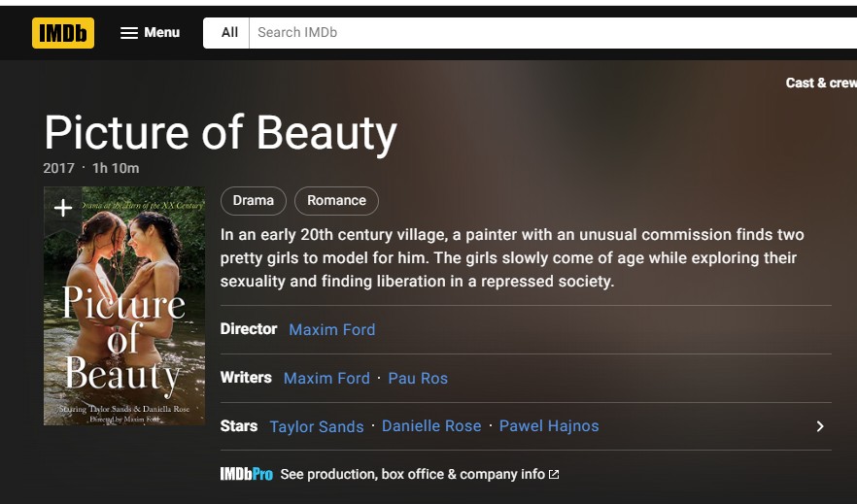857x504 pixels.
Task: Add to watchlist using poster plus icon
Action: click(x=63, y=208)
